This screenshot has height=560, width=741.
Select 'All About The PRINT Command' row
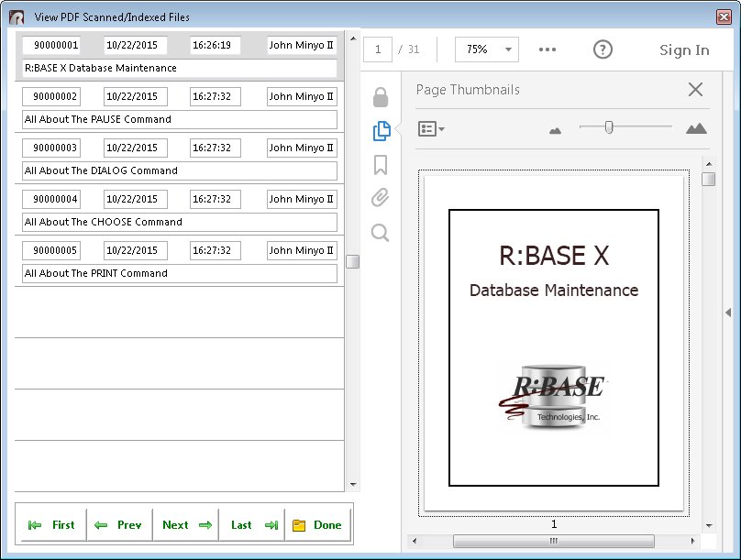(180, 273)
